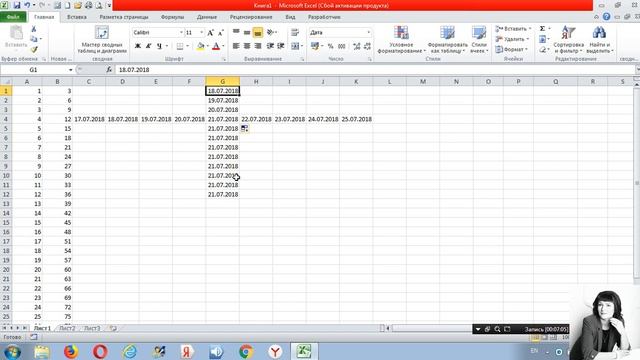The width and height of the screenshot is (640, 360).
Task: Switch to Разметка страницы tab
Action: point(124,17)
